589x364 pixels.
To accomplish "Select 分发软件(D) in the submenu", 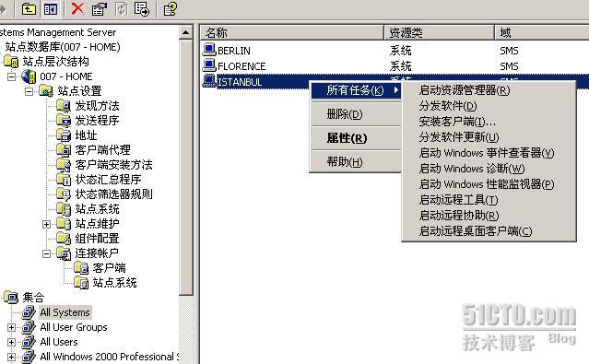I will pyautogui.click(x=489, y=106).
